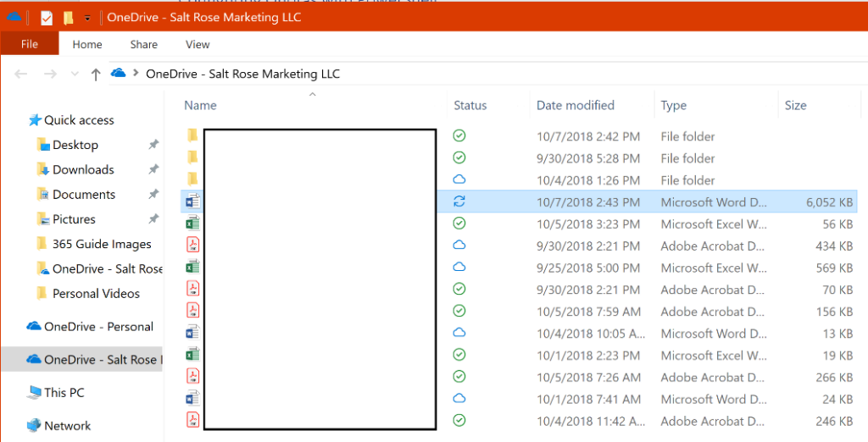Click cloud status icon on 434 KB row
868x442 pixels.
459,245
